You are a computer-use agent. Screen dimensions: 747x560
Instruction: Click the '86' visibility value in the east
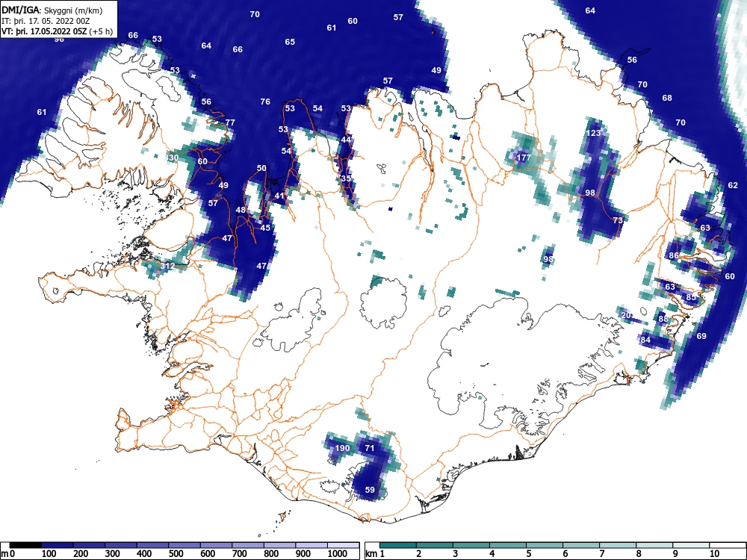(x=674, y=255)
